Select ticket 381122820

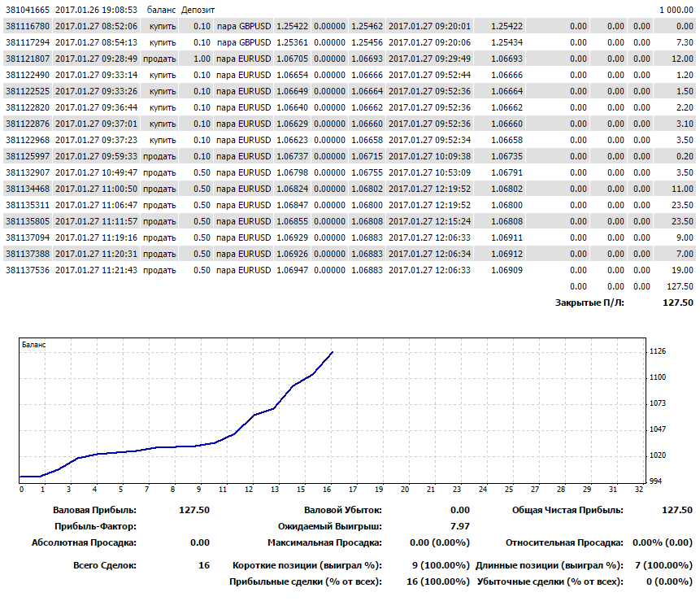[27, 107]
